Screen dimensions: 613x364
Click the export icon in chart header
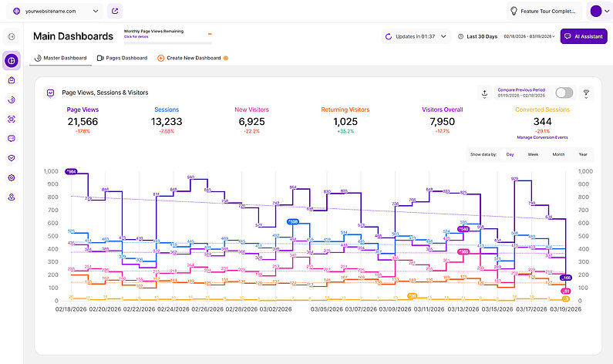click(484, 93)
